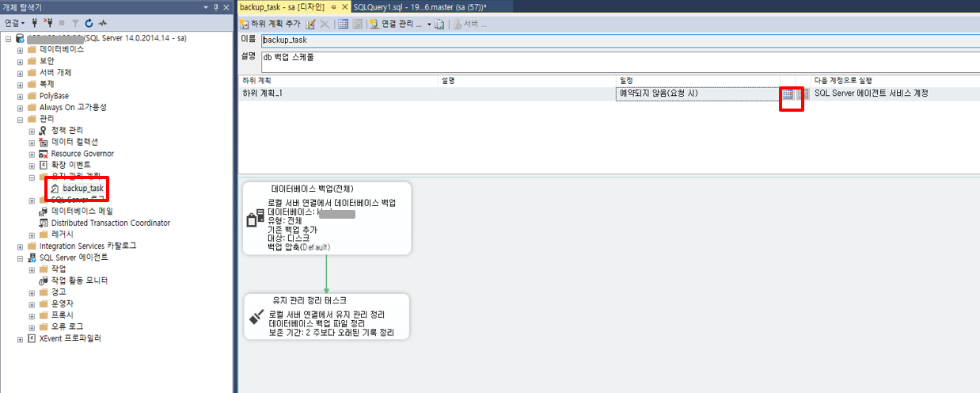
Task: Close the Object Explorer panel
Action: tap(226, 6)
